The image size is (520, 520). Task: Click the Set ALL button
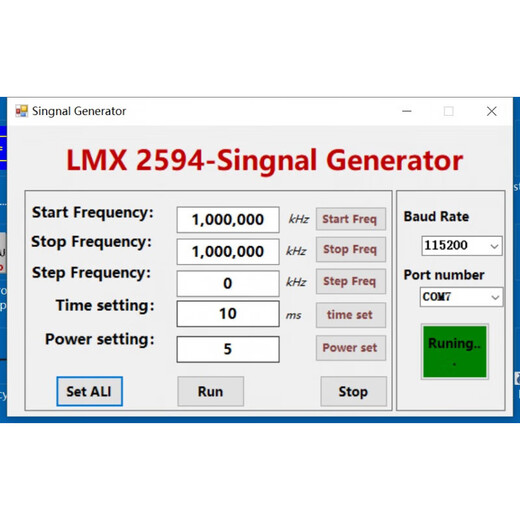pos(89,391)
